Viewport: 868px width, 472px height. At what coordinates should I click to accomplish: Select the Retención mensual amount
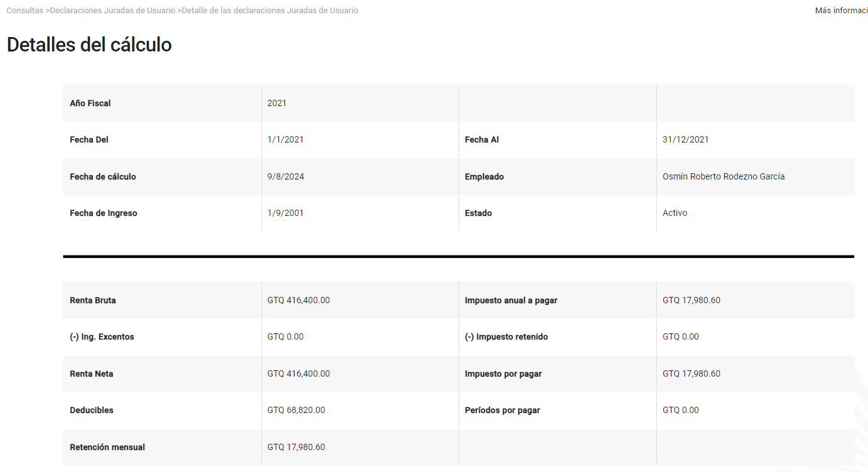(296, 447)
